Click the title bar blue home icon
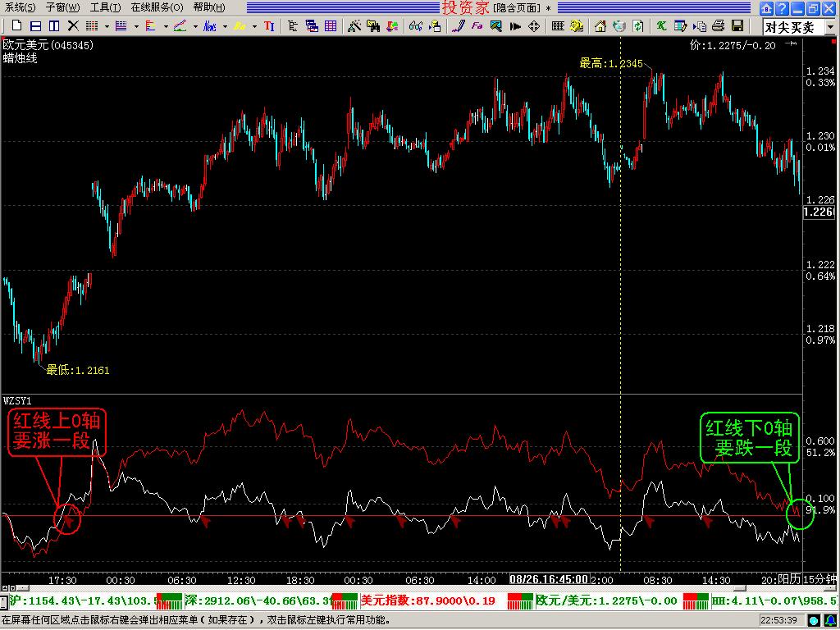The image size is (840, 630). pos(767,8)
